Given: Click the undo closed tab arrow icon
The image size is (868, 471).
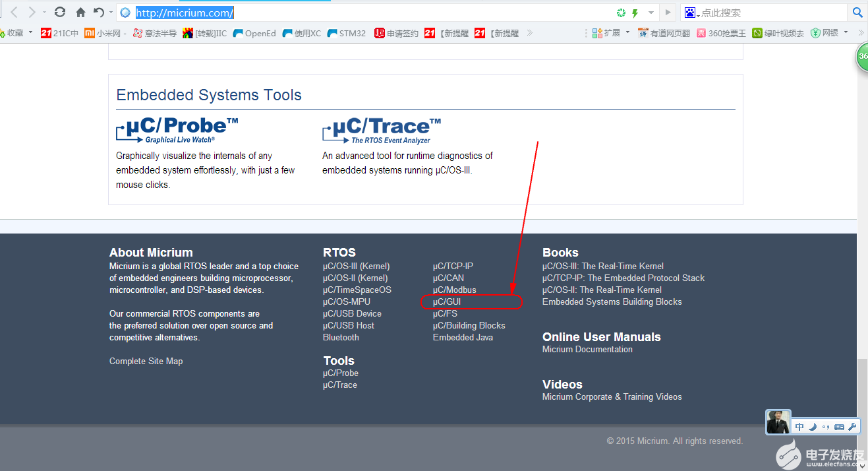Looking at the screenshot, I should click(x=99, y=12).
